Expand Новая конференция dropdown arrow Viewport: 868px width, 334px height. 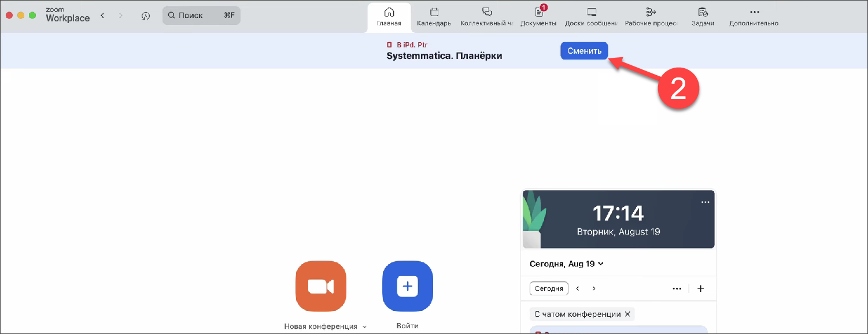(x=364, y=327)
